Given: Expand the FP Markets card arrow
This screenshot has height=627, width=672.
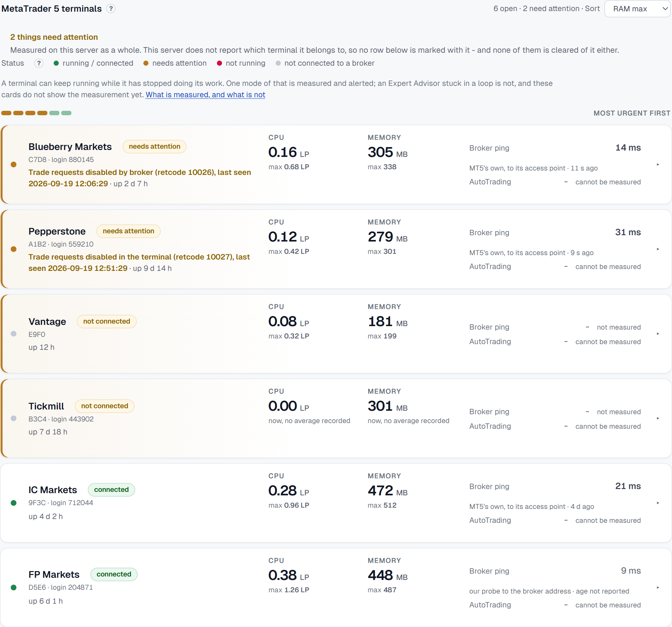Looking at the screenshot, I should point(658,588).
